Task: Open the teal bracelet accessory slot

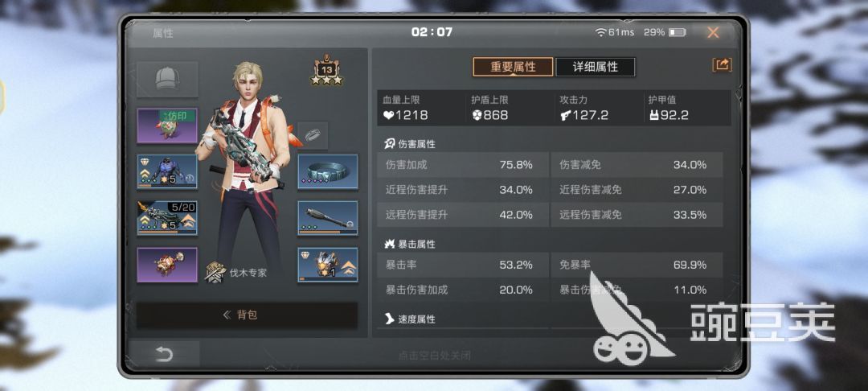Action: pyautogui.click(x=328, y=171)
